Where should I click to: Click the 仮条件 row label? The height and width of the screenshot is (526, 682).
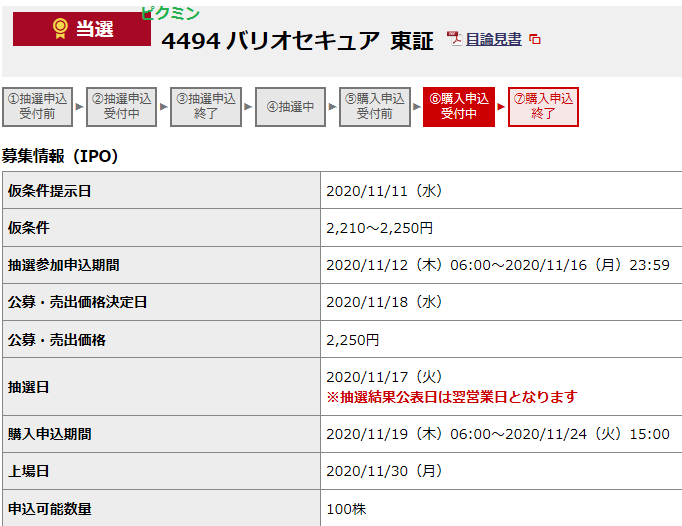[x=29, y=228]
